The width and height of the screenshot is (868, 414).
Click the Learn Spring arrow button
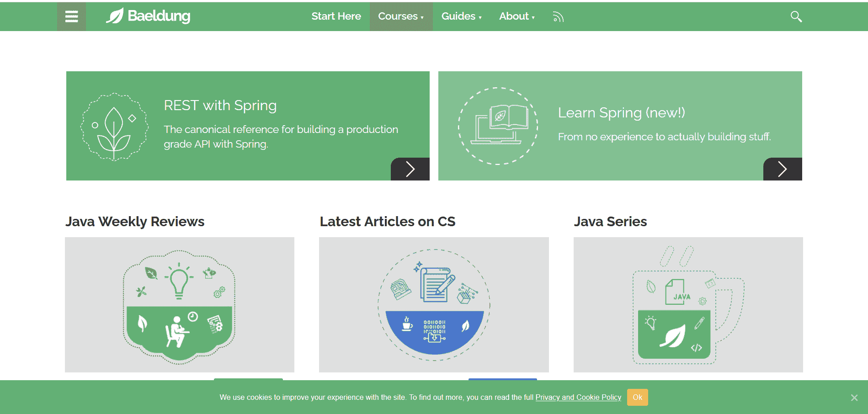(783, 169)
